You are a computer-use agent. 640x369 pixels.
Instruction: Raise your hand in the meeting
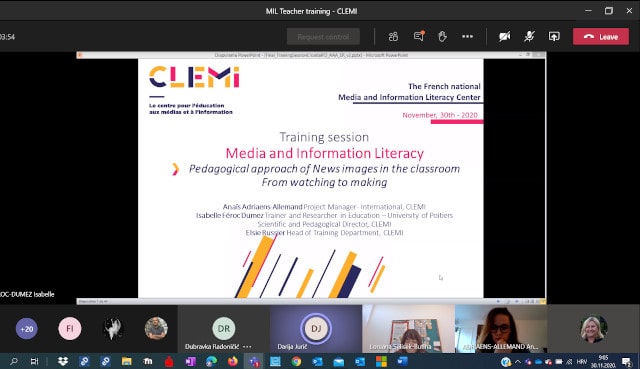tap(442, 37)
